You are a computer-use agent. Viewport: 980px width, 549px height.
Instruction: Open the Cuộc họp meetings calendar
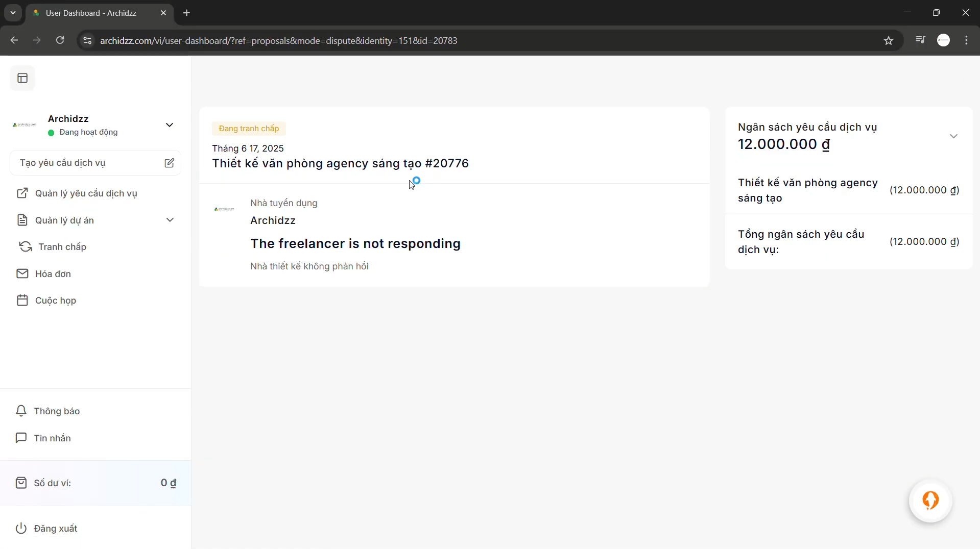pos(55,301)
